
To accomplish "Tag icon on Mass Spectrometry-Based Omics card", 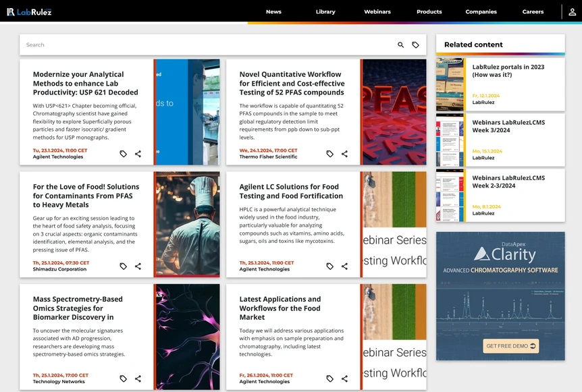I will (124, 379).
